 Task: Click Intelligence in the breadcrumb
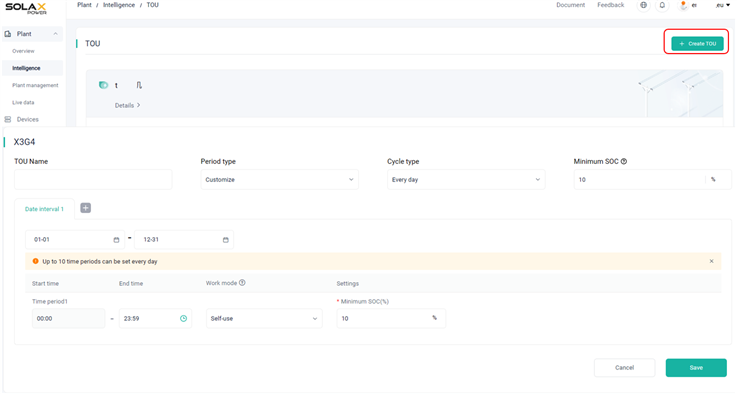tap(119, 5)
